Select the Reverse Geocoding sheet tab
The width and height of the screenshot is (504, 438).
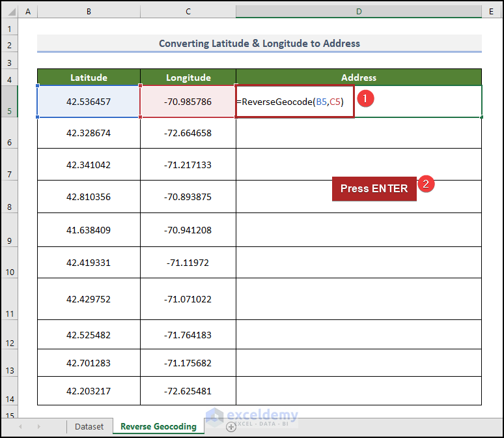coord(158,426)
